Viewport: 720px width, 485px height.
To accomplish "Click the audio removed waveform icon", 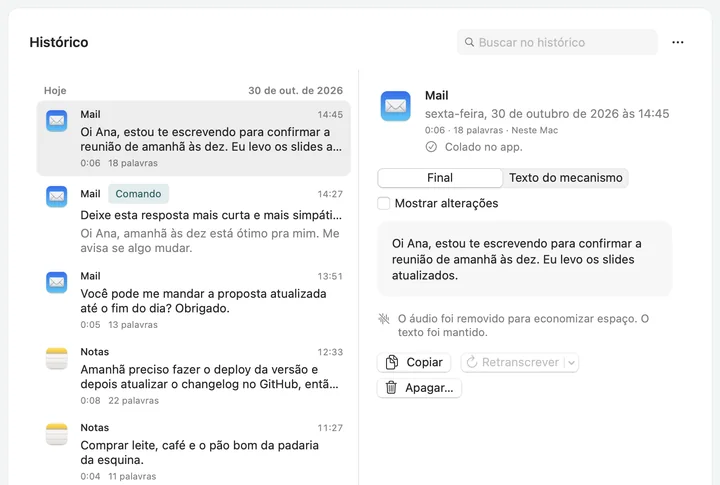I will [384, 318].
